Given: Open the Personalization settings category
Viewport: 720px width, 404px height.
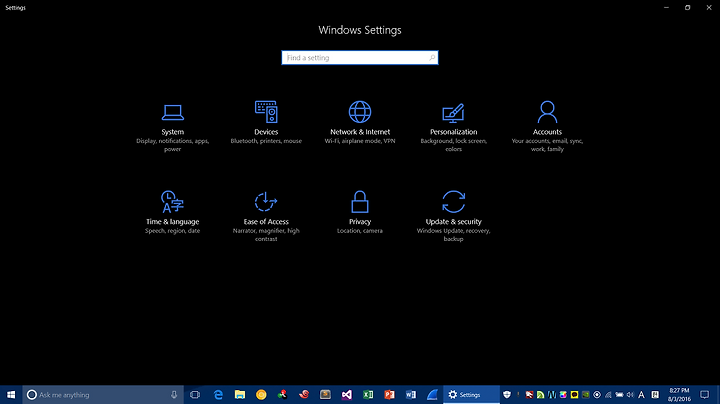Looking at the screenshot, I should click(454, 128).
